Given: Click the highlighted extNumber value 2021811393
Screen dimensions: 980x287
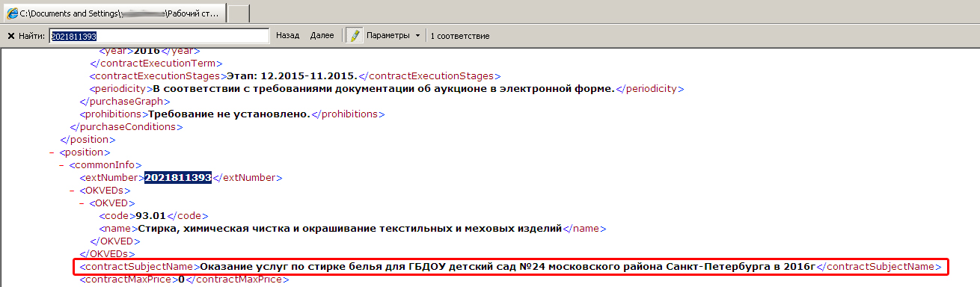Looking at the screenshot, I should tap(178, 178).
